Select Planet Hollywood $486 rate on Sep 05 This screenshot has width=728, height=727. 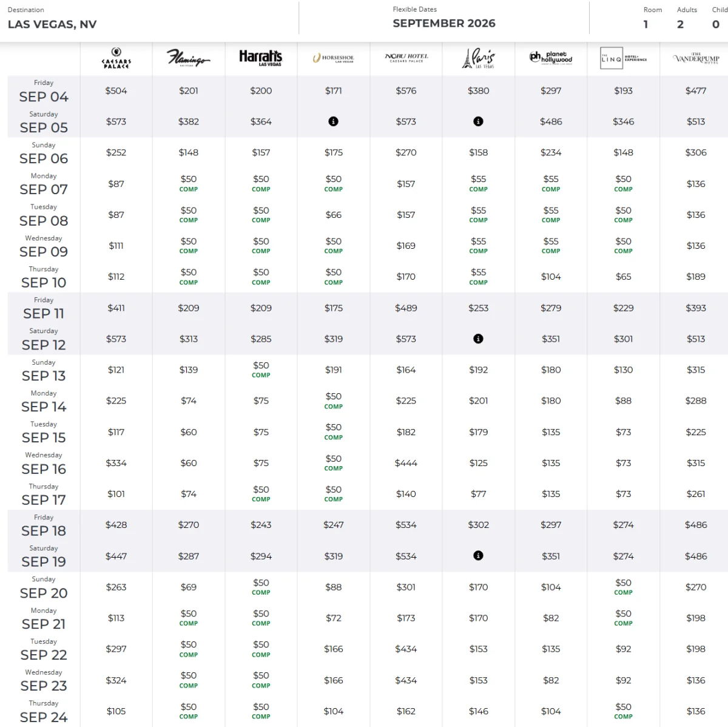point(551,121)
